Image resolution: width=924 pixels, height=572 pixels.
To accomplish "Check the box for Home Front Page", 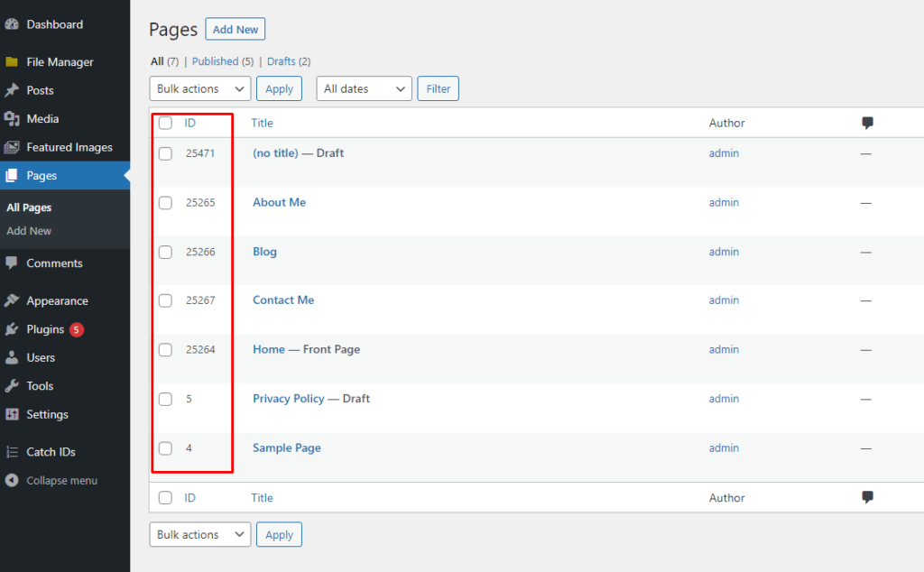I will (166, 350).
